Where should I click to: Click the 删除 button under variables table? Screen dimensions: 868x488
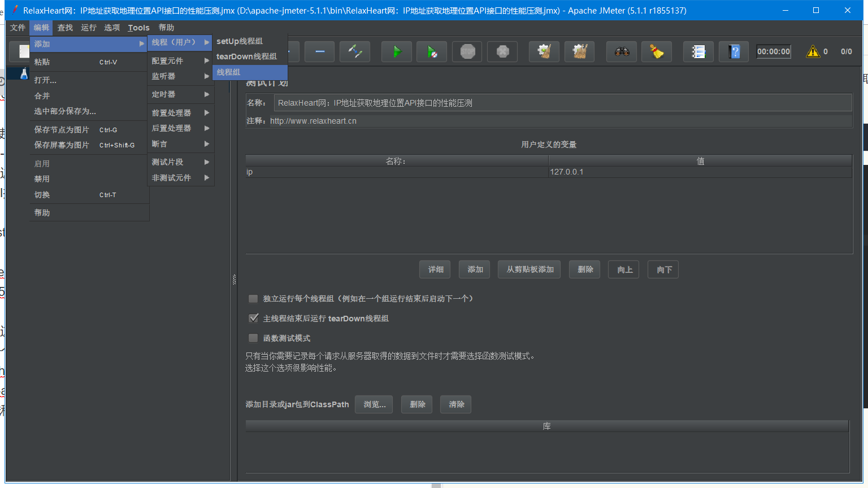tap(585, 269)
